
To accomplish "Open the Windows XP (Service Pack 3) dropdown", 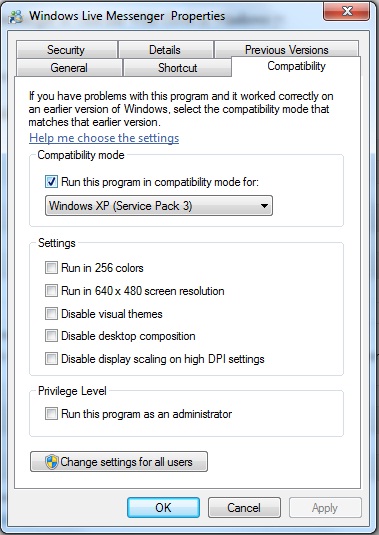I will [x=159, y=206].
